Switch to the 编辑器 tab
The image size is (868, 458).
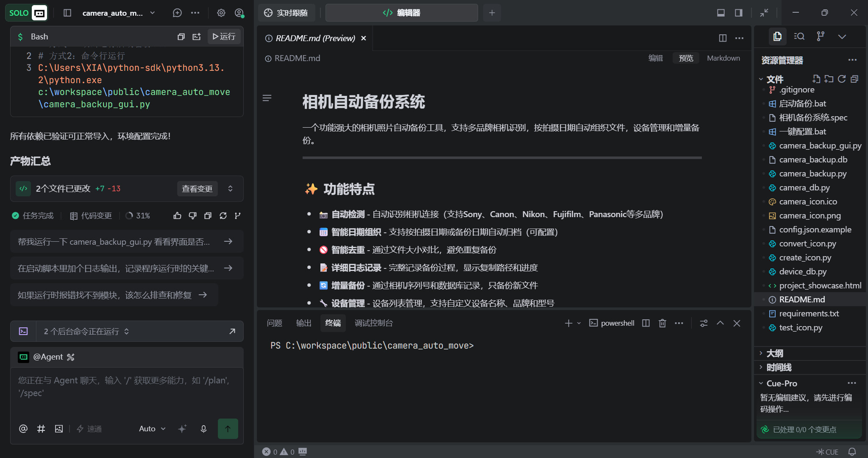click(401, 13)
